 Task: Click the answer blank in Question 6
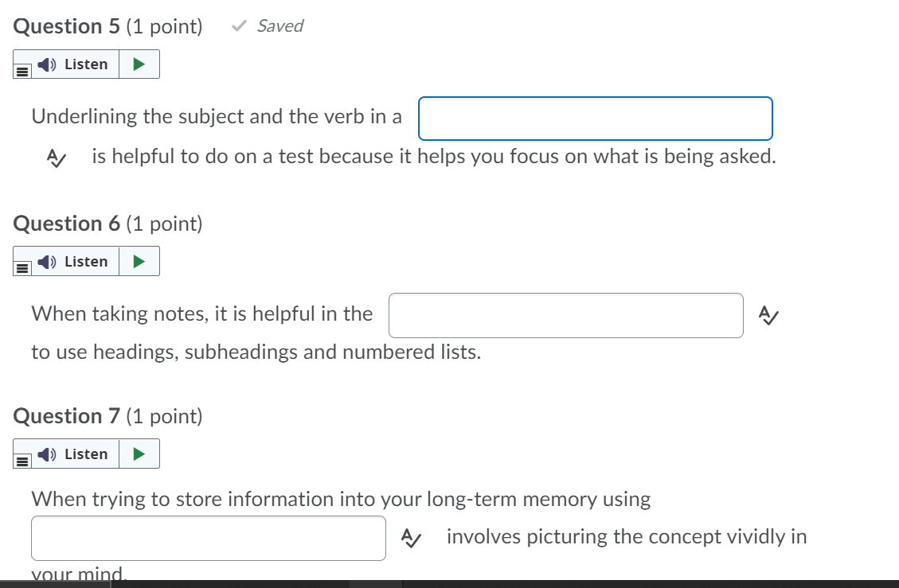566,315
